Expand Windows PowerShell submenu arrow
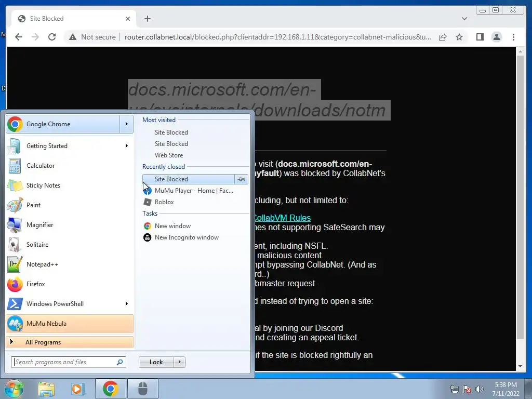 127,303
